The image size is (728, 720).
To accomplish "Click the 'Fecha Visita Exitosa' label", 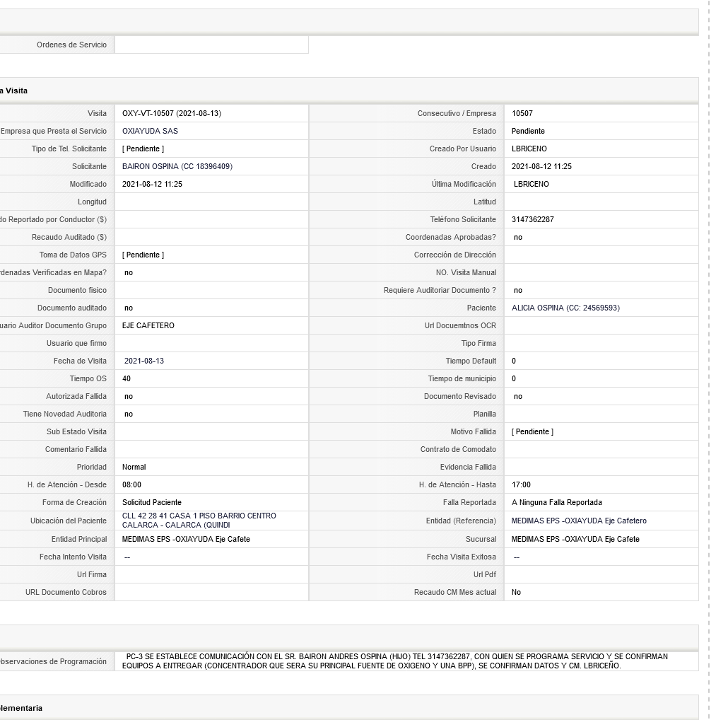I will pyautogui.click(x=462, y=557).
